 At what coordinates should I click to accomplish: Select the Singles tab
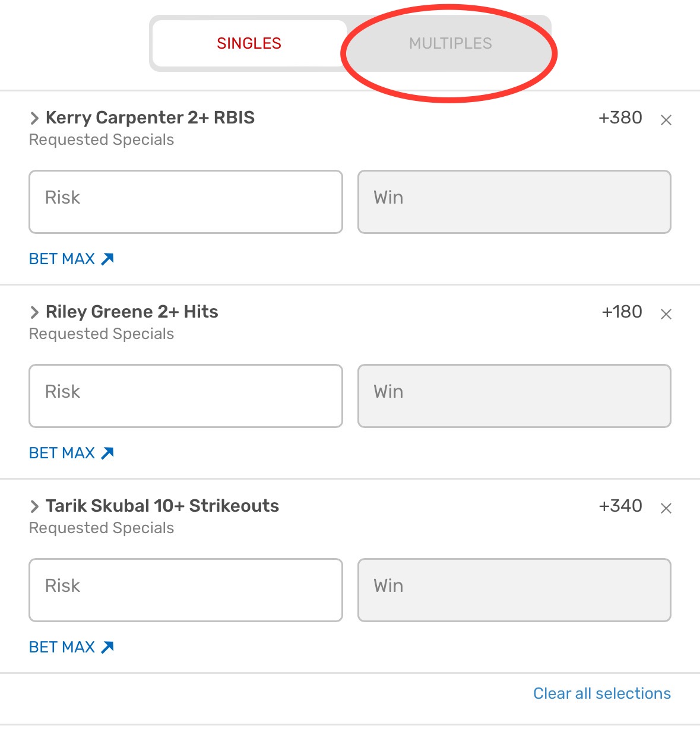pos(249,43)
